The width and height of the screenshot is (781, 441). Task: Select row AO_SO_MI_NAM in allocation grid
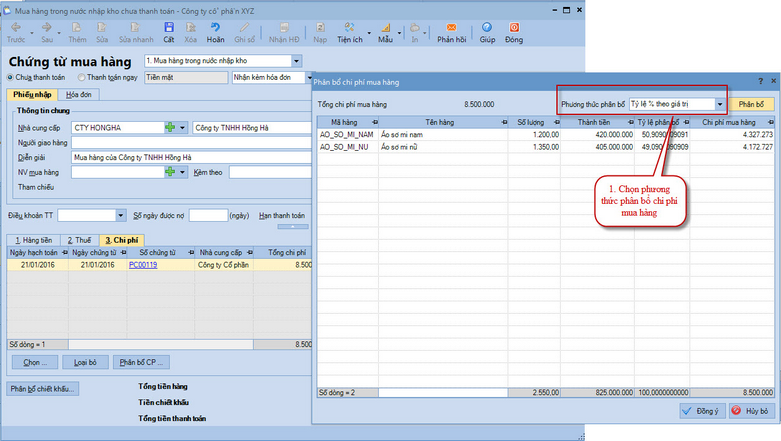coord(546,135)
